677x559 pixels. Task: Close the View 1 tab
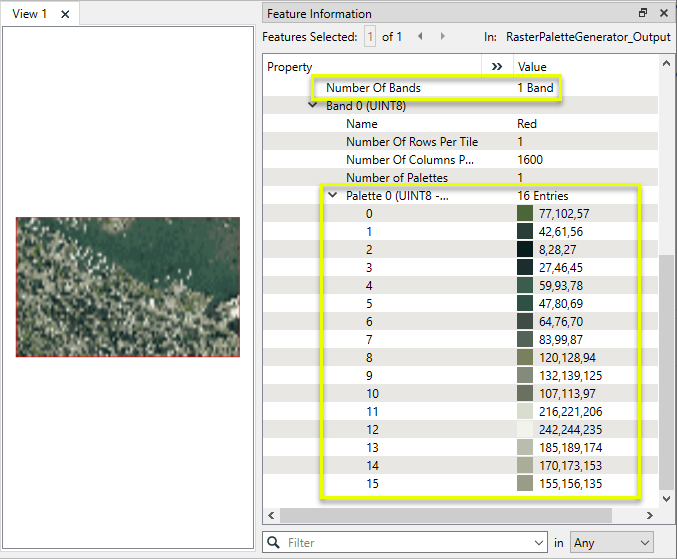point(65,14)
